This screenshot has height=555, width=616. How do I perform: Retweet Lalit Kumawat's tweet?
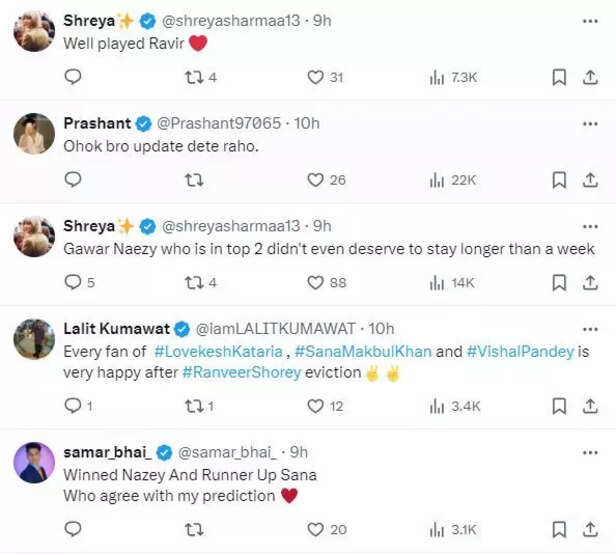[196, 405]
